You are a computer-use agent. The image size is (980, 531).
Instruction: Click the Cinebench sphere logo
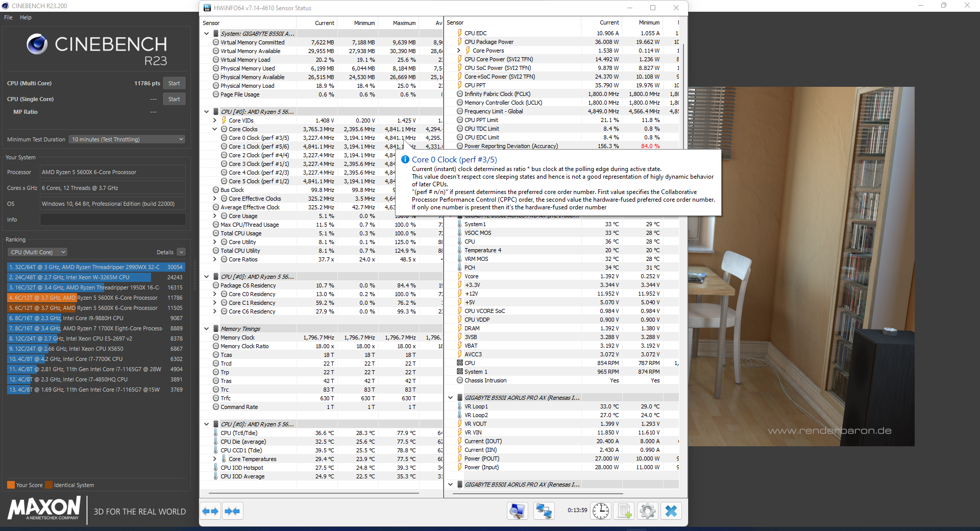click(37, 44)
